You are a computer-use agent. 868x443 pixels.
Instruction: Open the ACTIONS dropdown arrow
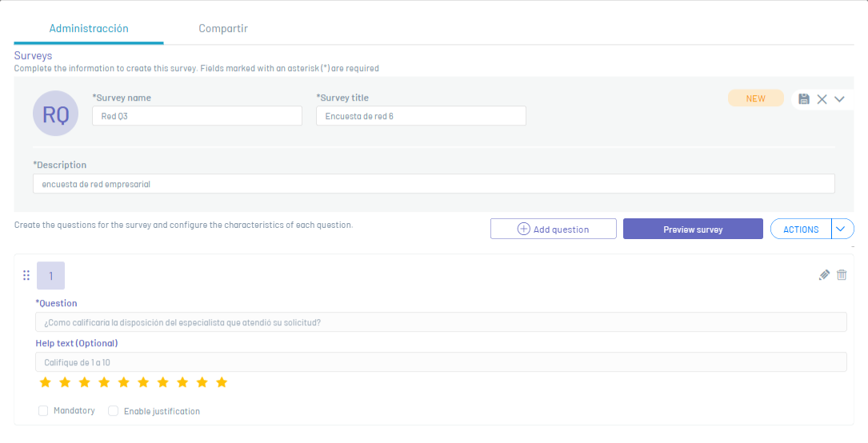point(842,229)
